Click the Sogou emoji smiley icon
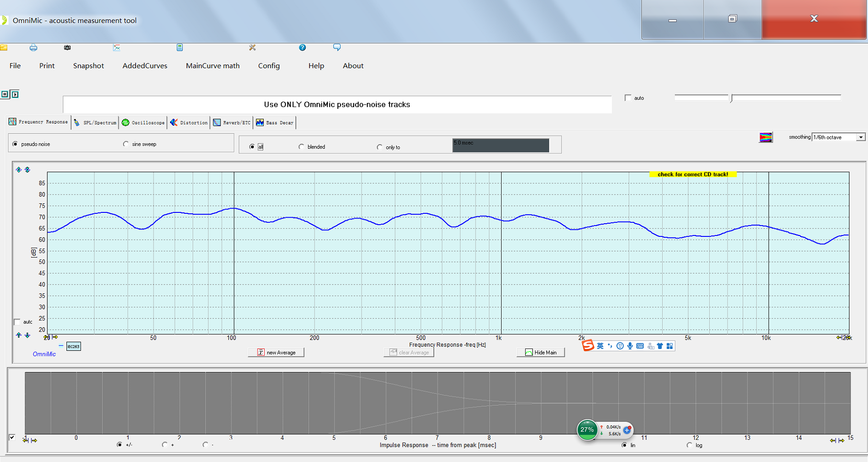The image size is (868, 462). 620,346
